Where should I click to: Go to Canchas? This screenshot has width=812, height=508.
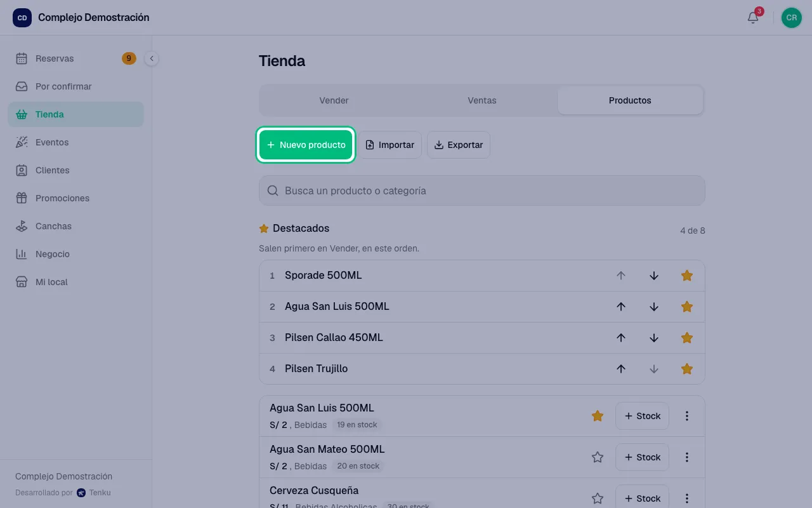75,226
